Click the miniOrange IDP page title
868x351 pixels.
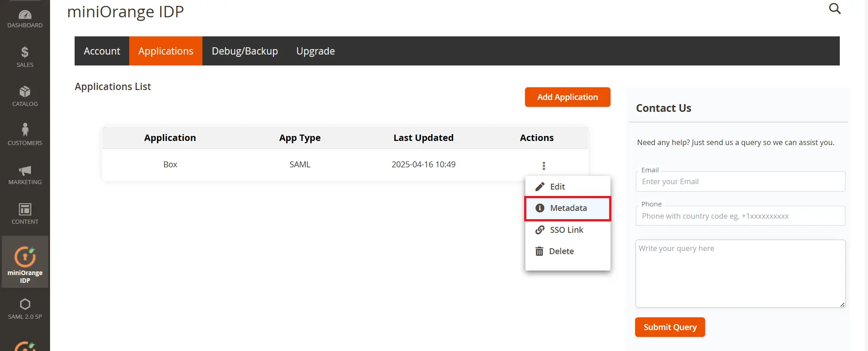pos(126,12)
